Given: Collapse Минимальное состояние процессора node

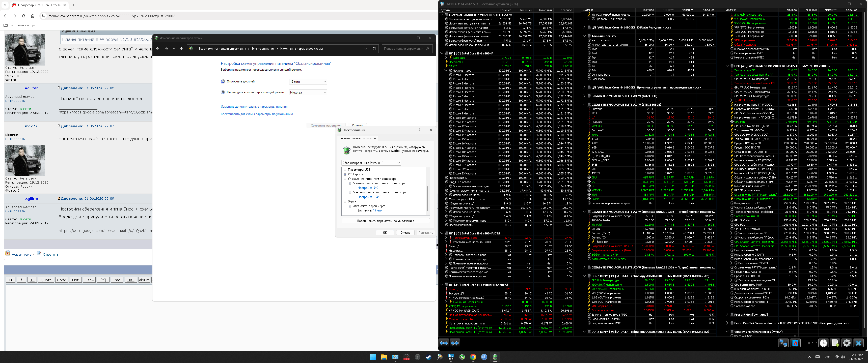Looking at the screenshot, I should pyautogui.click(x=350, y=184).
